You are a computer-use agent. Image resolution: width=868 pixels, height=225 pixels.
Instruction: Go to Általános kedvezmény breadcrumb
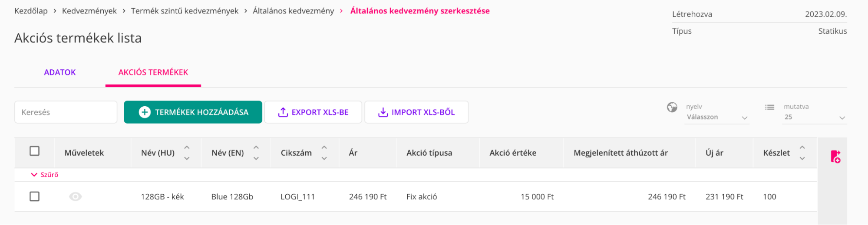[x=293, y=11]
